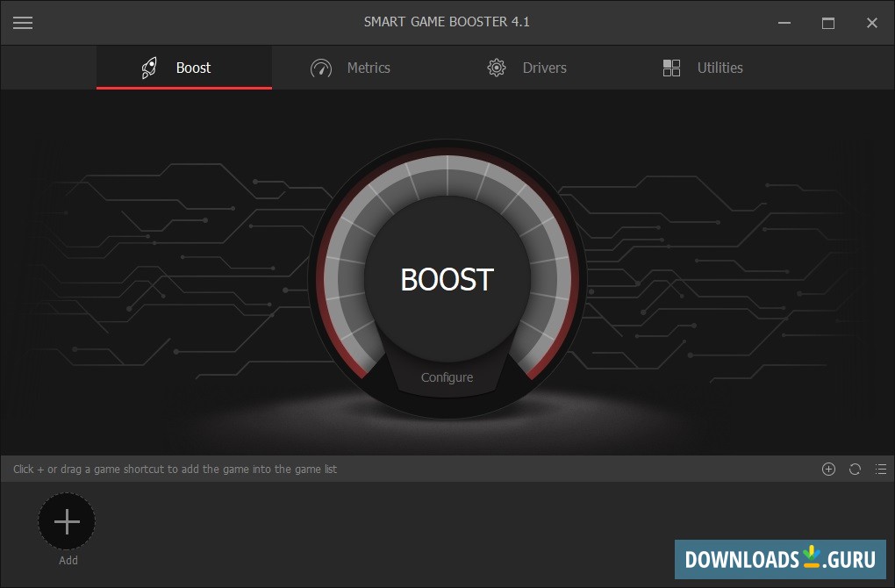This screenshot has height=588, width=895.
Task: Click the circled plus icon in game list bar
Action: [829, 470]
